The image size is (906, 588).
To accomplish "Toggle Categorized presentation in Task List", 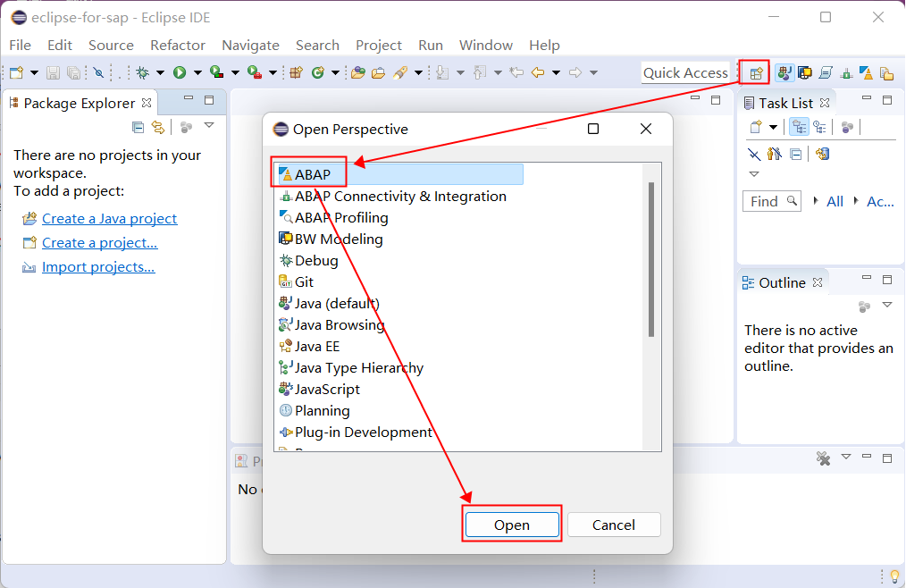I will [799, 127].
